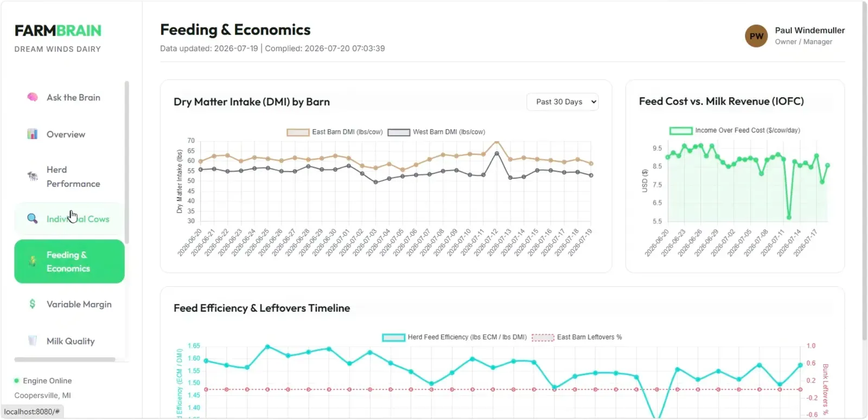The width and height of the screenshot is (868, 420).
Task: Click the PW user avatar
Action: (756, 36)
